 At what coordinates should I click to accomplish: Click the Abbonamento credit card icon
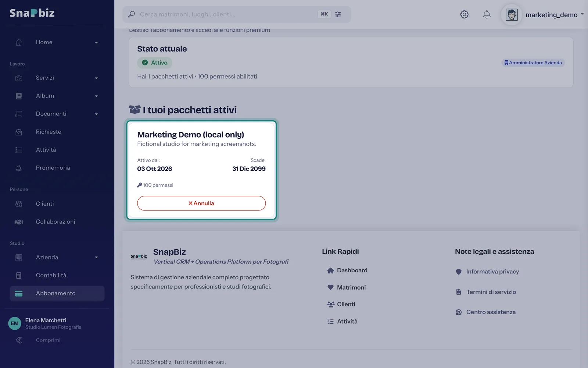19,294
